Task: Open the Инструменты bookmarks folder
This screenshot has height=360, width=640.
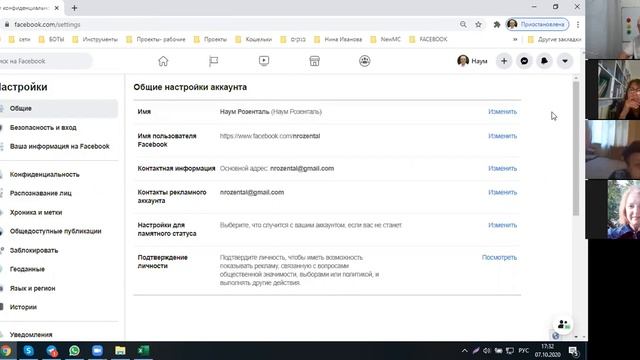Action: 95,39
